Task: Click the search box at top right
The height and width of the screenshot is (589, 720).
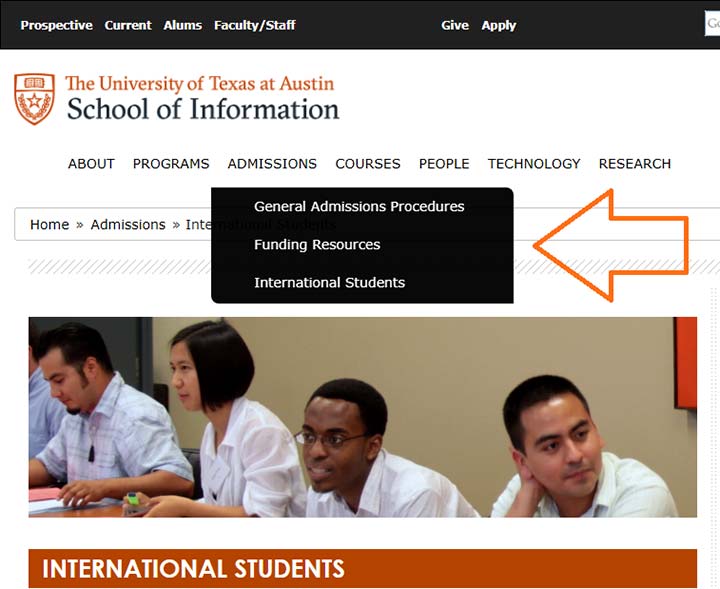Action: click(712, 23)
